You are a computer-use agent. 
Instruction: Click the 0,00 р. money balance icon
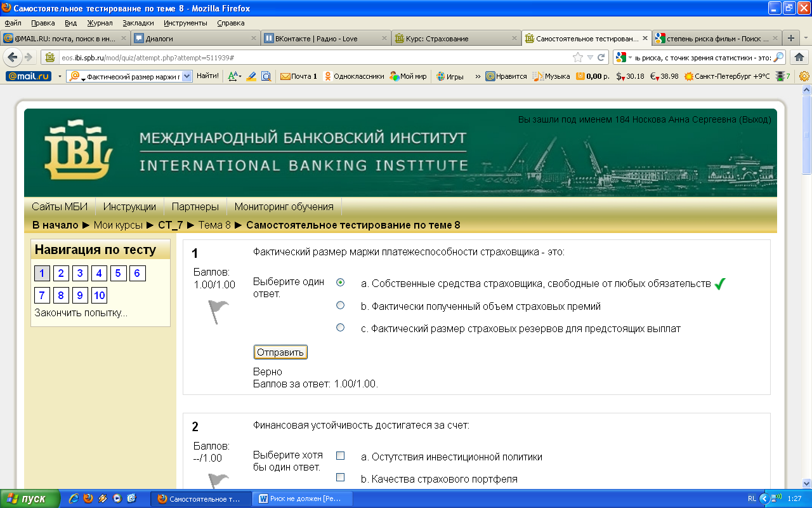[x=593, y=76]
